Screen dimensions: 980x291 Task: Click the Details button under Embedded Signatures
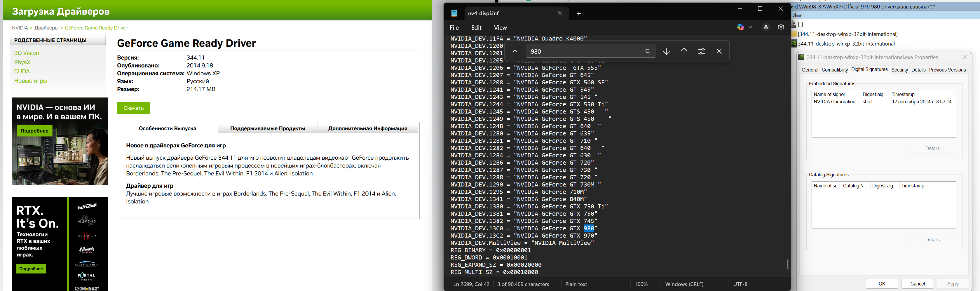click(x=932, y=148)
